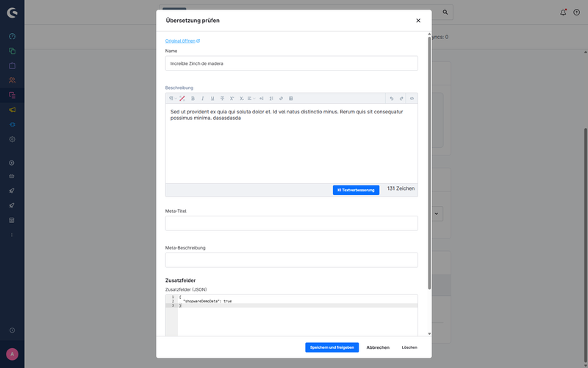This screenshot has height=368, width=588.
Task: Open settings gear icon in sidebar
Action: click(12, 139)
